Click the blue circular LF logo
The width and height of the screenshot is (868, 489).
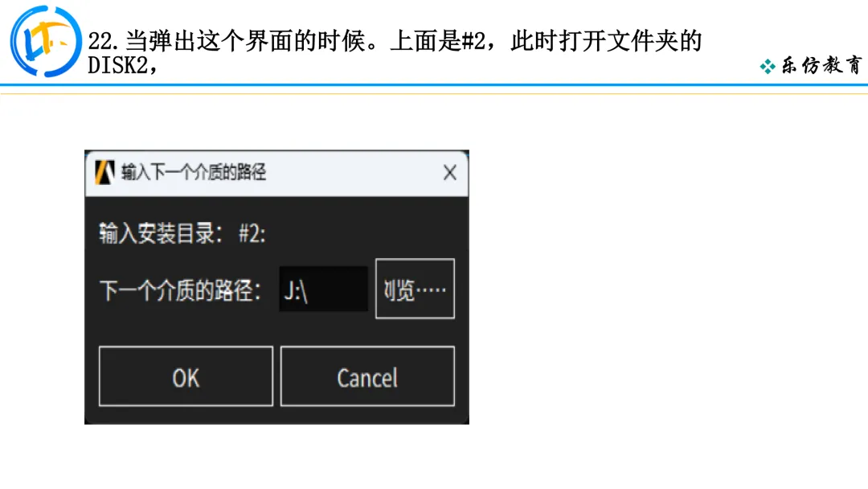tap(46, 41)
